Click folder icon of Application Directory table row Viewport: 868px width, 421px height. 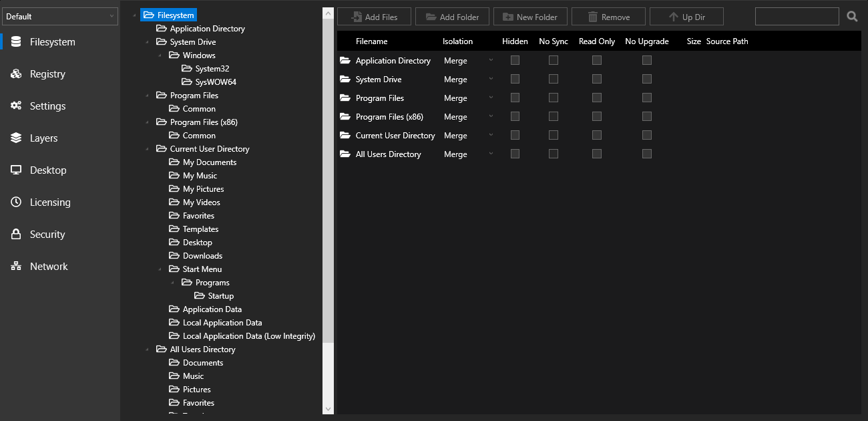tap(345, 60)
